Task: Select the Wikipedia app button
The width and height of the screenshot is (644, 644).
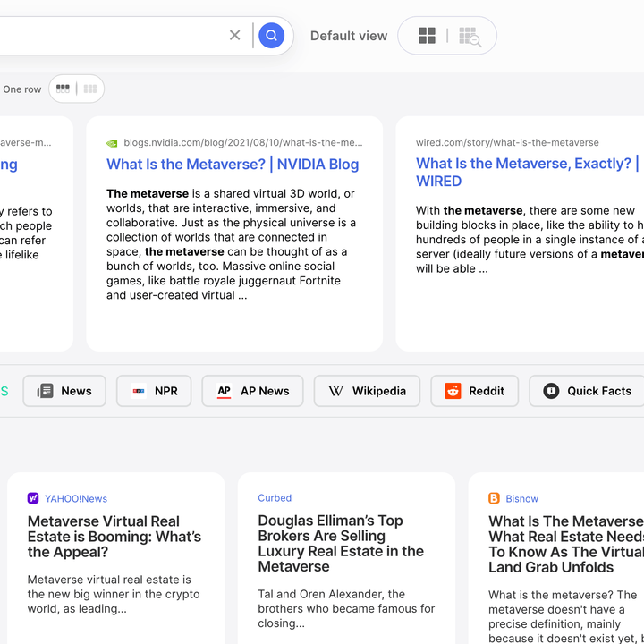Action: tap(368, 391)
